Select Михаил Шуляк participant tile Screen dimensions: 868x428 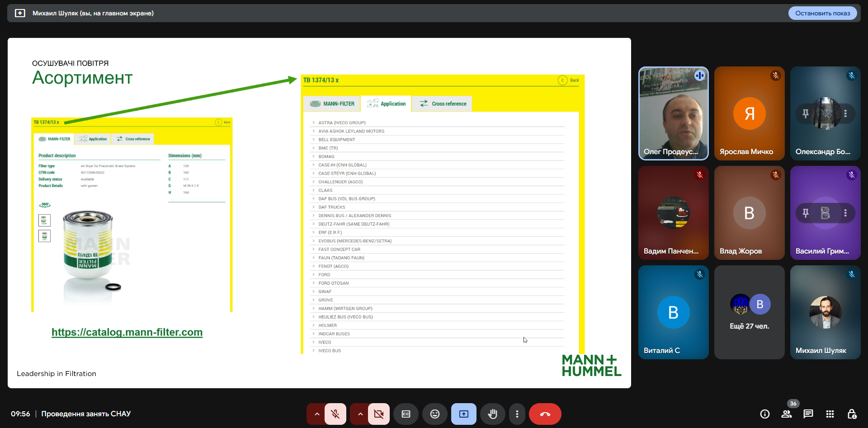[x=826, y=312]
